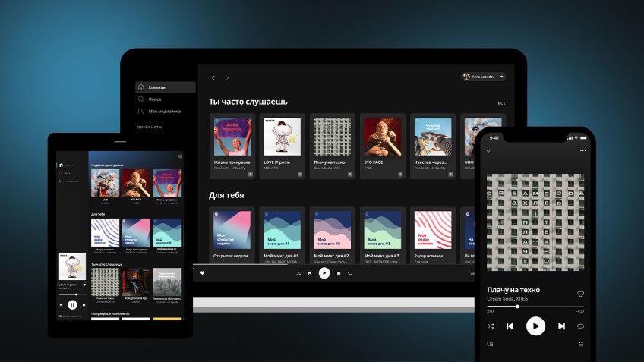Open Открытия недели playlist card on laptop
The image size is (644, 362).
[232, 235]
